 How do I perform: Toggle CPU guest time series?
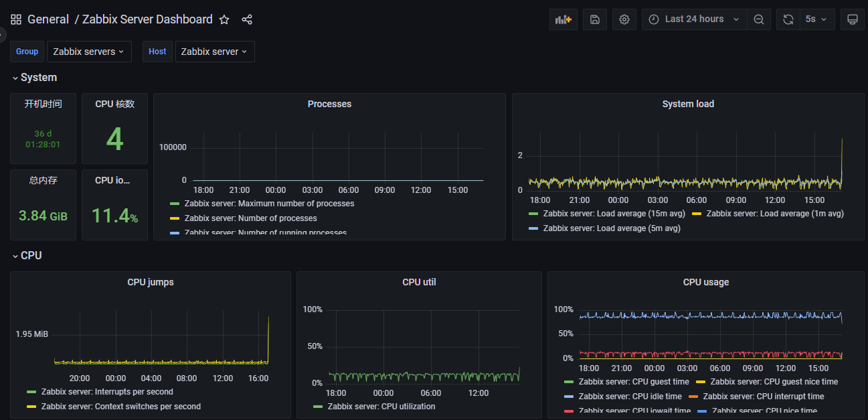click(634, 382)
